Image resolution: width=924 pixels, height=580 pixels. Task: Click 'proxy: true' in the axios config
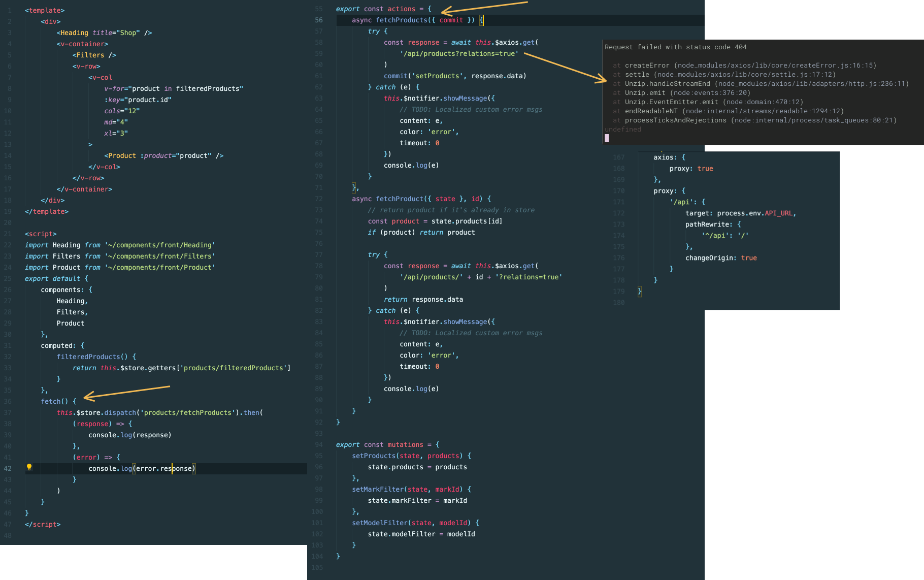(691, 169)
